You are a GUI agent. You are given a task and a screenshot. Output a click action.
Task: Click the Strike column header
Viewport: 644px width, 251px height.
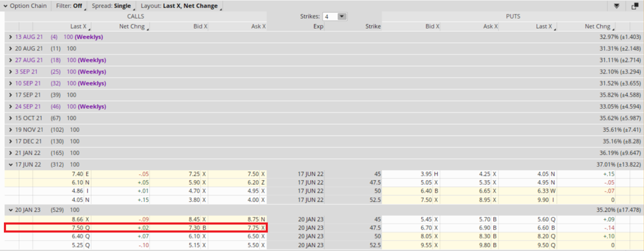[374, 26]
